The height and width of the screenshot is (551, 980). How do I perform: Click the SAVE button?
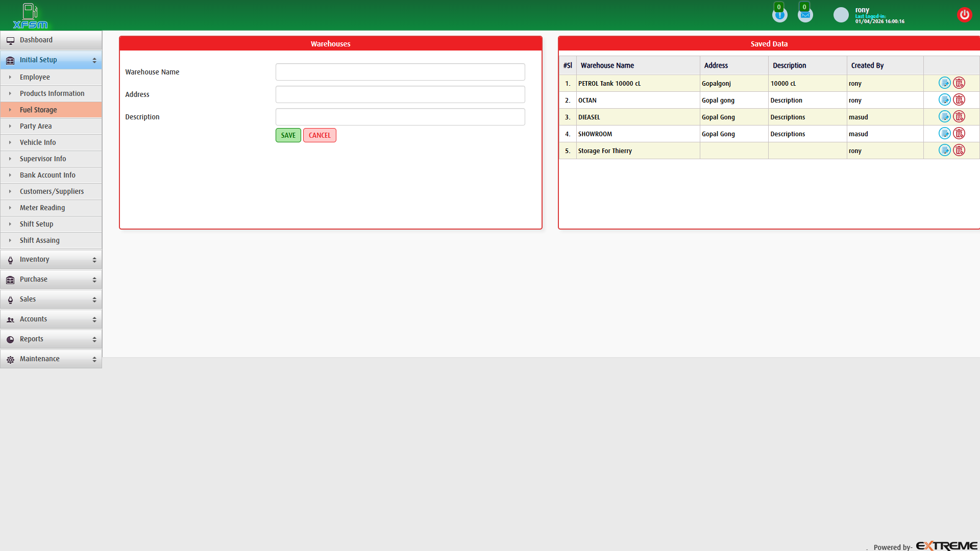[288, 135]
